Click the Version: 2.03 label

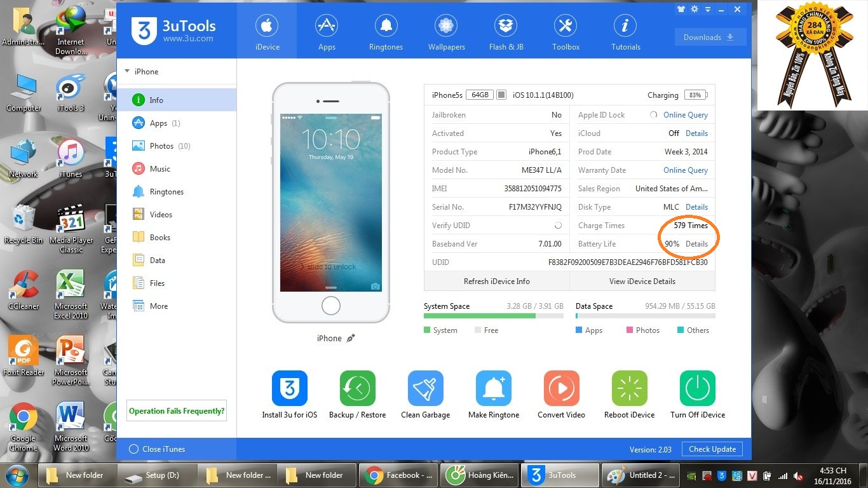[650, 449]
